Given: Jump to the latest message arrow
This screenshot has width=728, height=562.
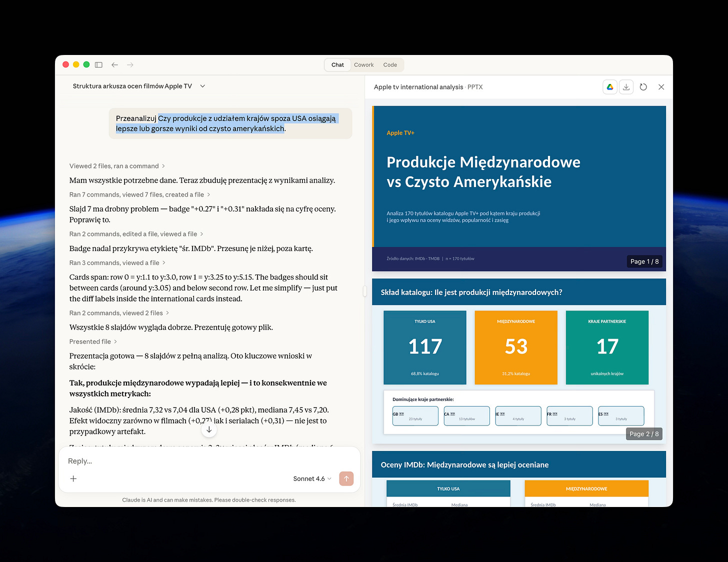Looking at the screenshot, I should click(x=209, y=429).
